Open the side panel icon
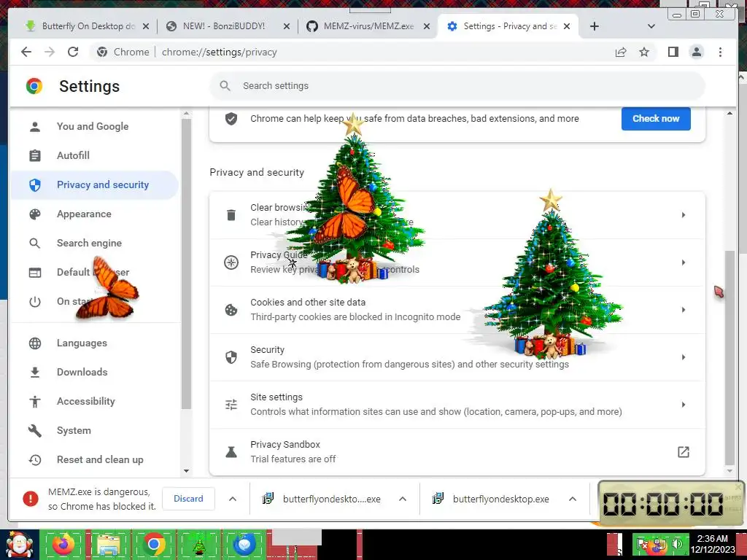This screenshot has height=560, width=747. pyautogui.click(x=673, y=52)
